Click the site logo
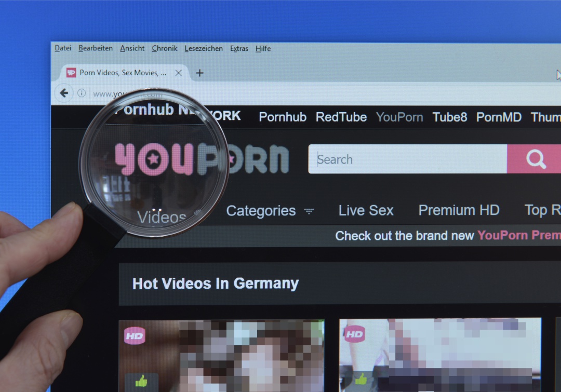561x392 pixels. pos(202,159)
